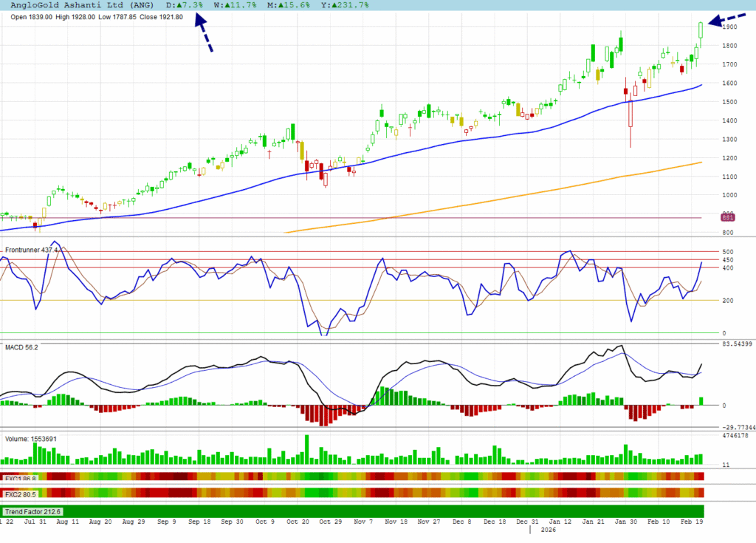Click the red 891 price marker tag
This screenshot has width=756, height=543.
click(727, 217)
